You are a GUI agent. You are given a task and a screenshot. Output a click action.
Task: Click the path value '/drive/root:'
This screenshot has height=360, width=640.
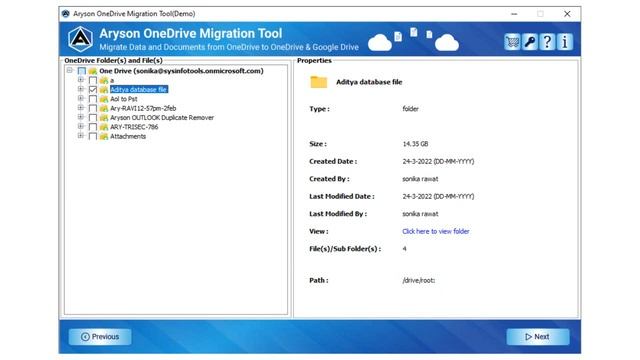[418, 280]
